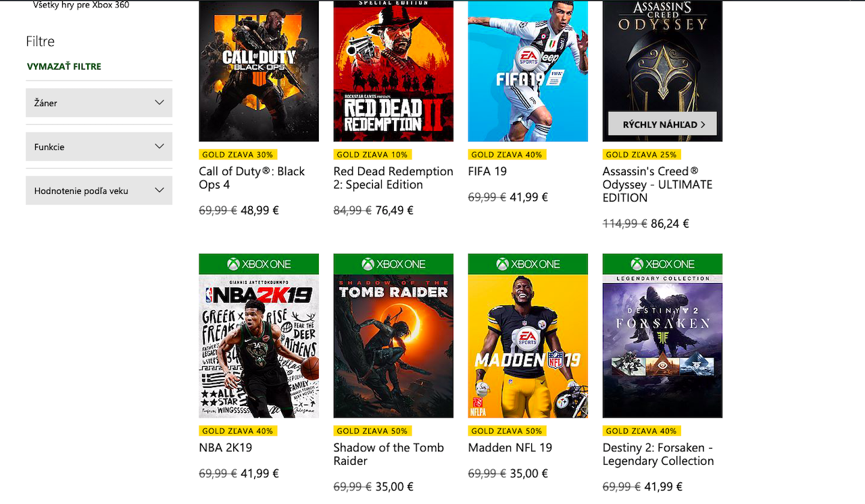Click the Xbox One logo above Madden 19

(528, 264)
